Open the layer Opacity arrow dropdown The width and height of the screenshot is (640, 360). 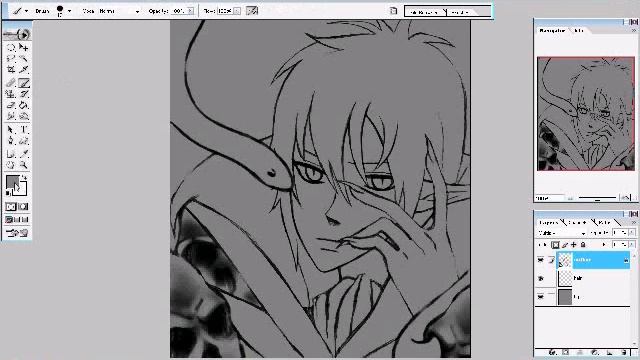click(631, 233)
